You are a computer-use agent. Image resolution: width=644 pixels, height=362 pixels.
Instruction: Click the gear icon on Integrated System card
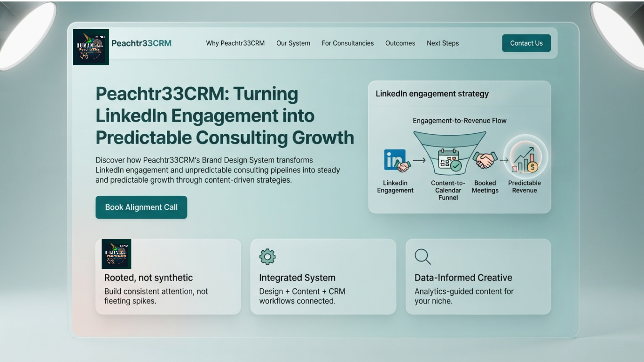click(x=267, y=257)
